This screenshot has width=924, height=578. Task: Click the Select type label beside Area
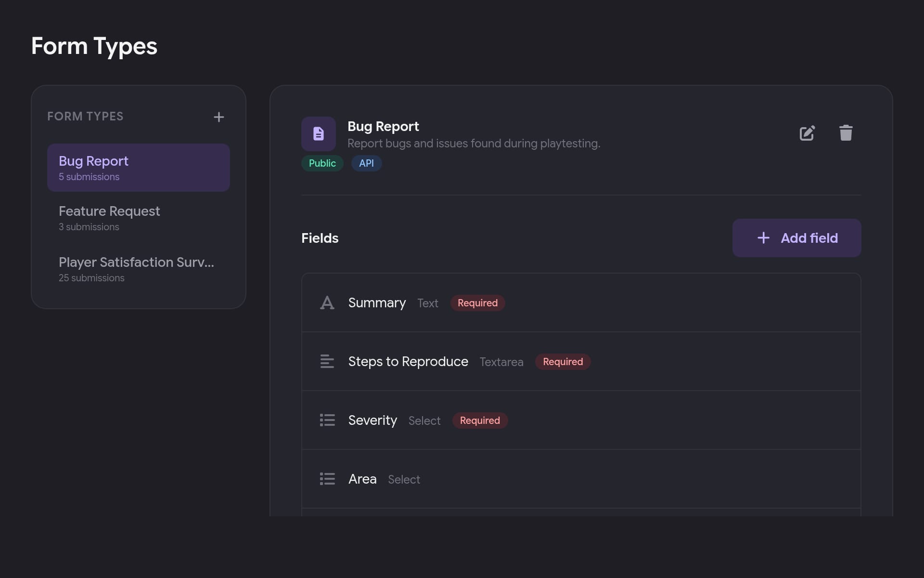(x=404, y=480)
